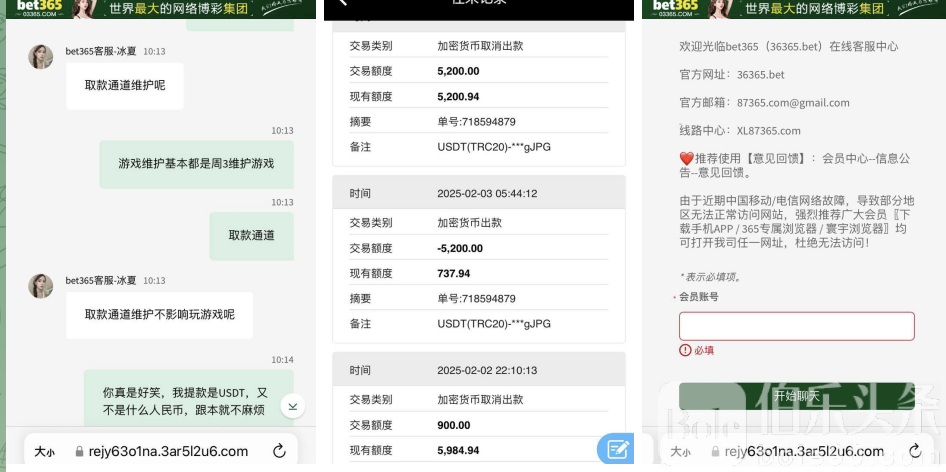Tap the 取款通道 sent message bubble

[251, 236]
